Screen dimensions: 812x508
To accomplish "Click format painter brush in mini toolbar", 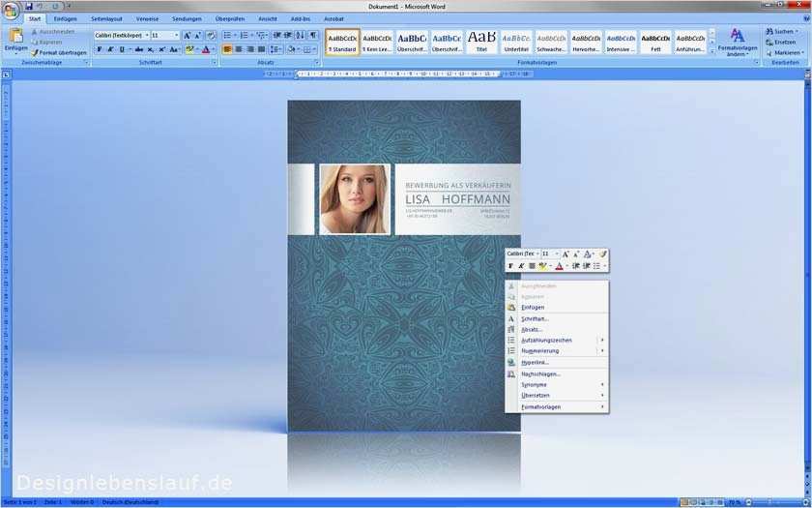I will [602, 254].
